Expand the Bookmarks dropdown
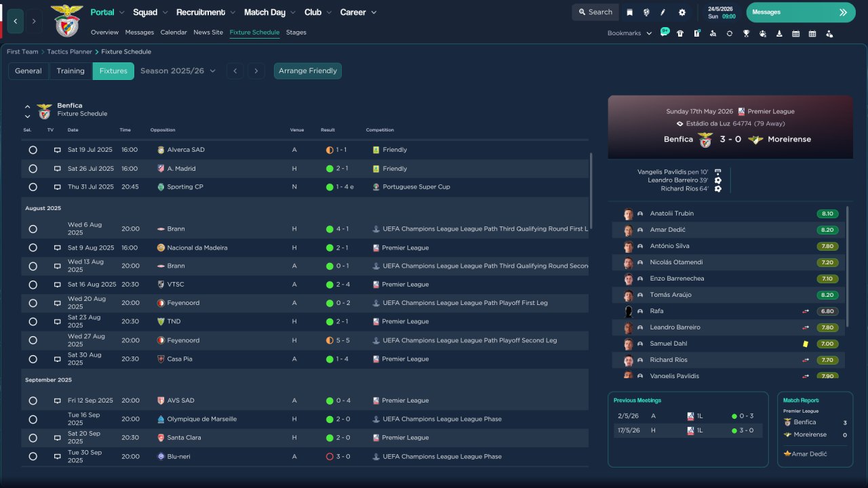Image resolution: width=868 pixels, height=488 pixels. click(x=629, y=33)
